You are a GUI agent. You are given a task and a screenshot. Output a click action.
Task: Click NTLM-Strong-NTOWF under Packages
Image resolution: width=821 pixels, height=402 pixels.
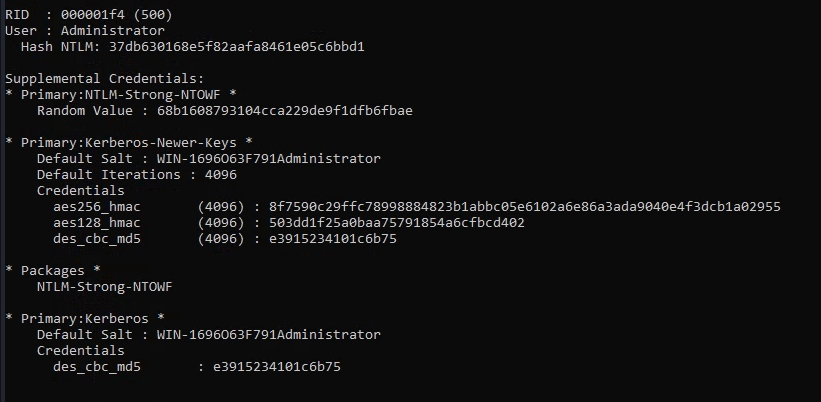[105, 287]
